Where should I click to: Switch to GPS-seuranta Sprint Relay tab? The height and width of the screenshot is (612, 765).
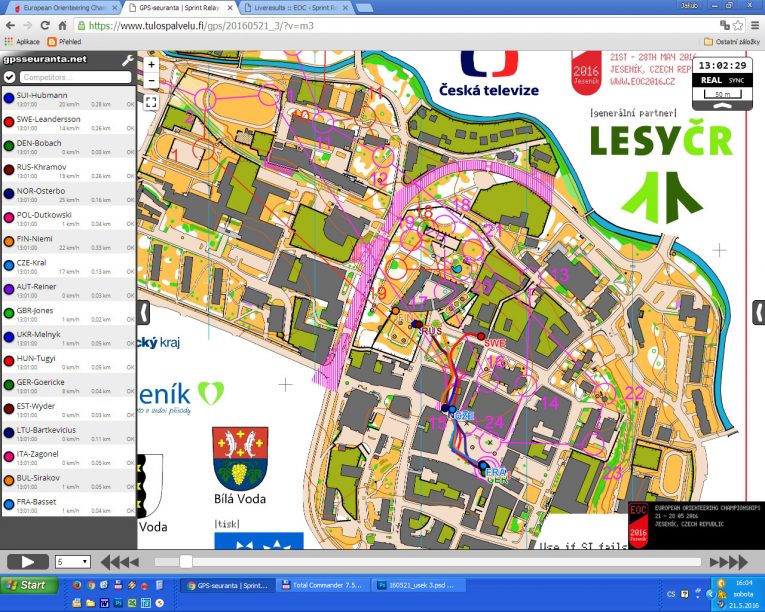(180, 8)
